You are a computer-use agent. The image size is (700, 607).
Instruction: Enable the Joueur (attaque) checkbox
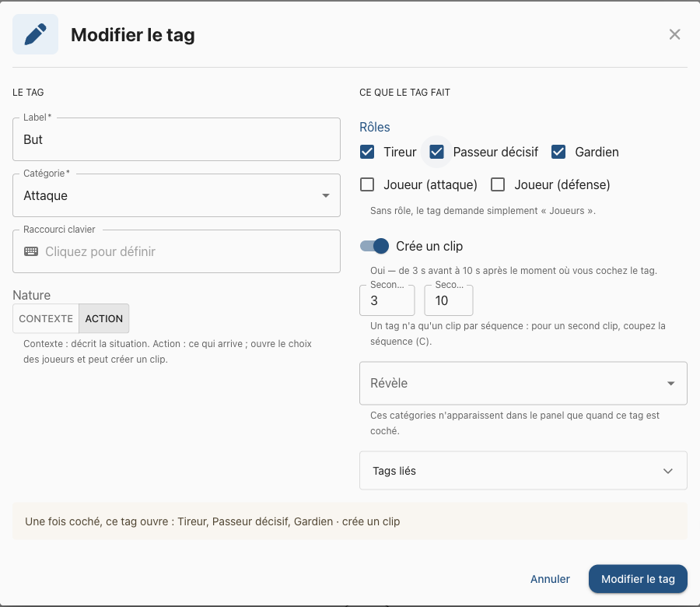(367, 184)
